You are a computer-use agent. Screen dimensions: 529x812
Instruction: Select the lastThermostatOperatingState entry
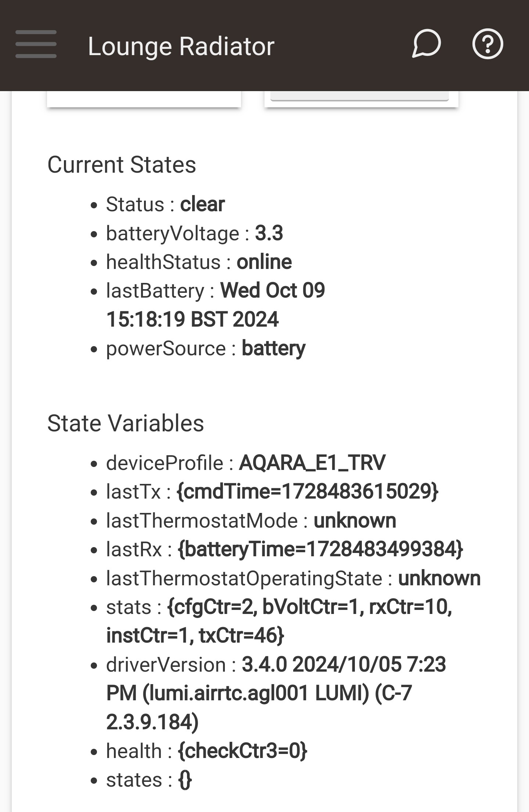293,579
